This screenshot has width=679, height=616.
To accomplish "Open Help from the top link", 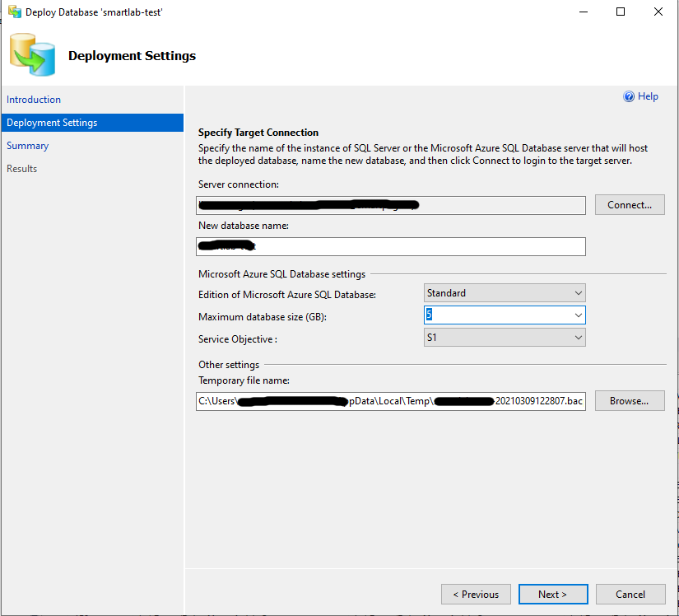I will 647,96.
